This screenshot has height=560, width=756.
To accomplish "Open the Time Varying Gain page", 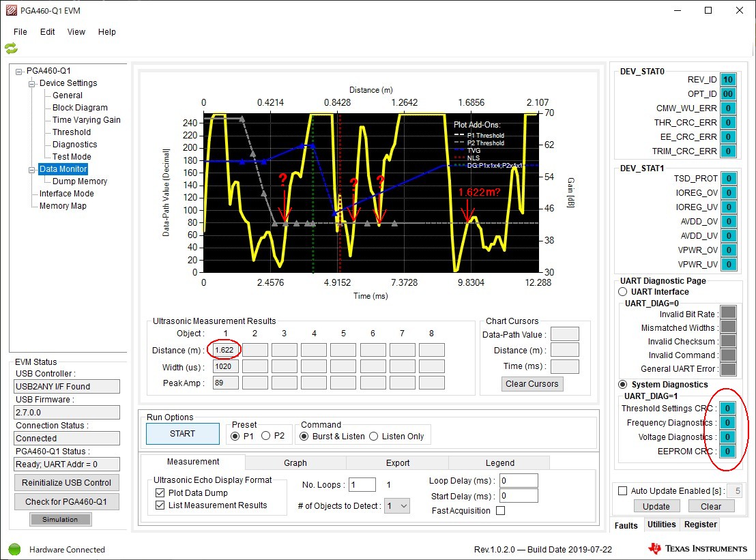I will (86, 119).
